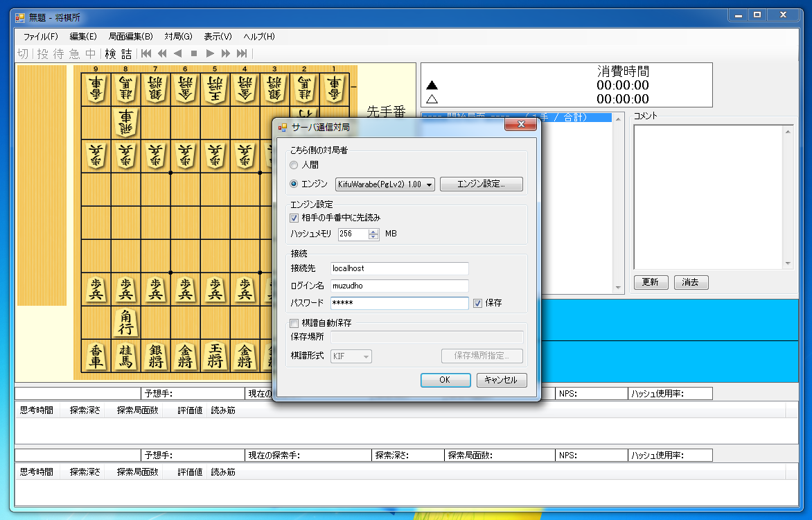812x520 pixels.
Task: Open the ヘルプ(H) menu
Action: [x=259, y=36]
